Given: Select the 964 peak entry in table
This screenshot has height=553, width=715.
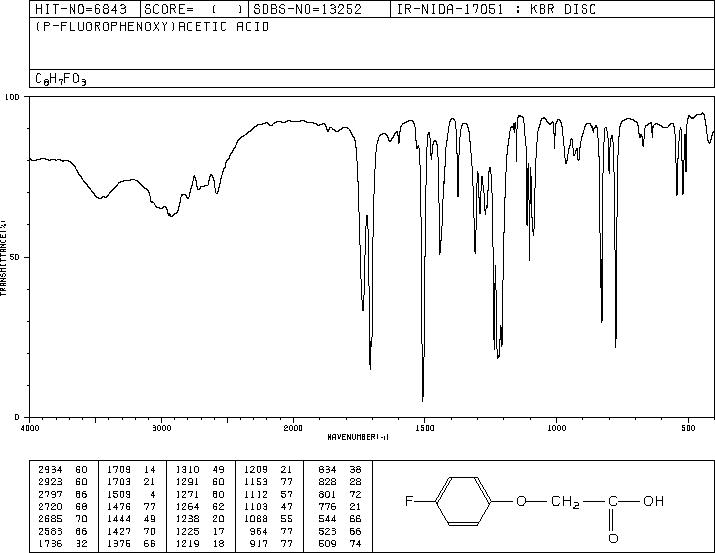Looking at the screenshot, I should [273, 532].
